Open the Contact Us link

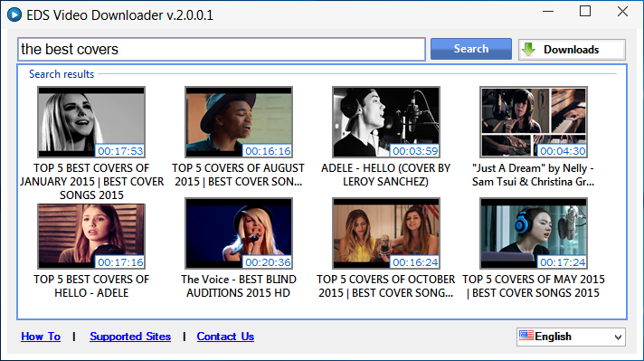point(225,337)
